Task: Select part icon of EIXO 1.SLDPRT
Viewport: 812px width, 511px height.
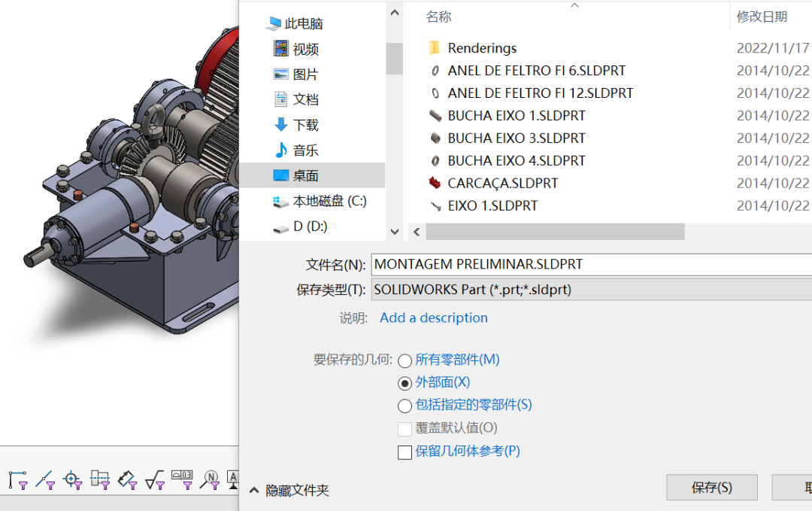Action: 435,205
